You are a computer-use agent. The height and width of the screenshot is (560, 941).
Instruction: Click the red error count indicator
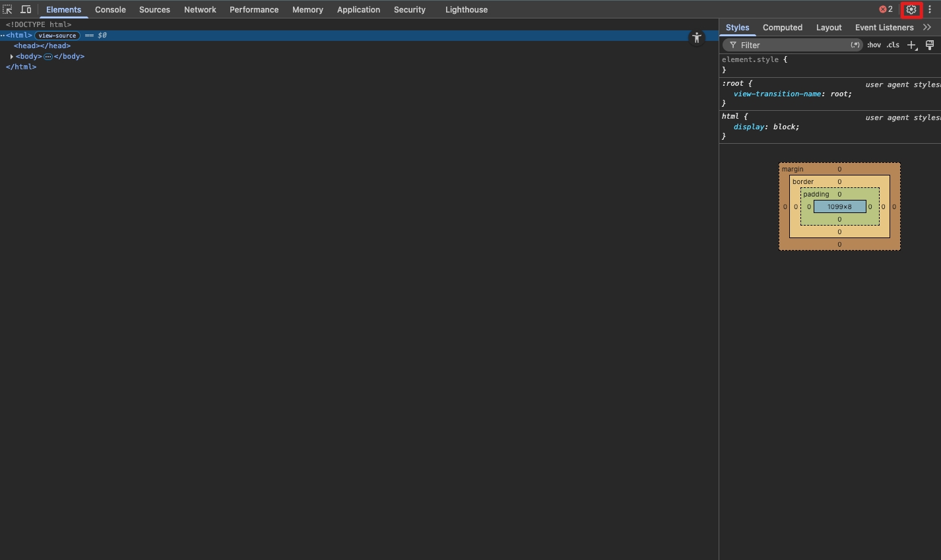click(886, 9)
